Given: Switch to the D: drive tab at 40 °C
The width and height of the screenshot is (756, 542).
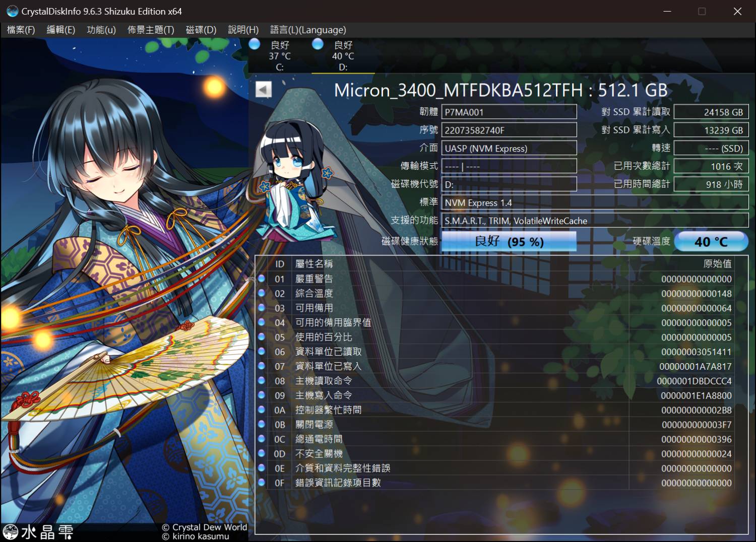Looking at the screenshot, I should 343,55.
